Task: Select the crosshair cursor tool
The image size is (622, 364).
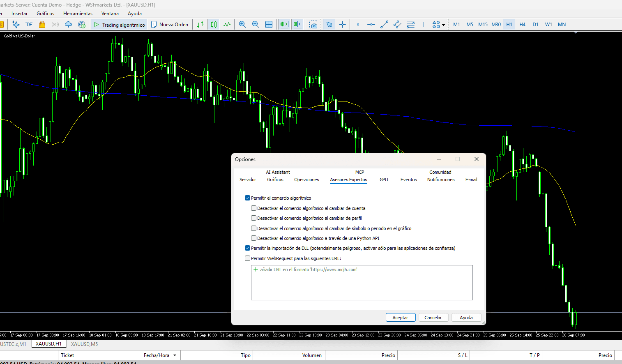Action: pos(342,25)
